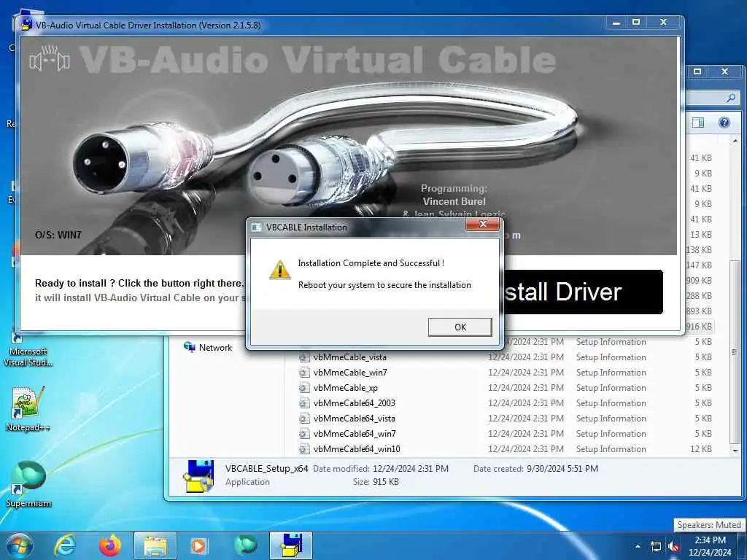This screenshot has height=560, width=747.
Task: Click the speaker logo in installer banner
Action: click(x=50, y=59)
